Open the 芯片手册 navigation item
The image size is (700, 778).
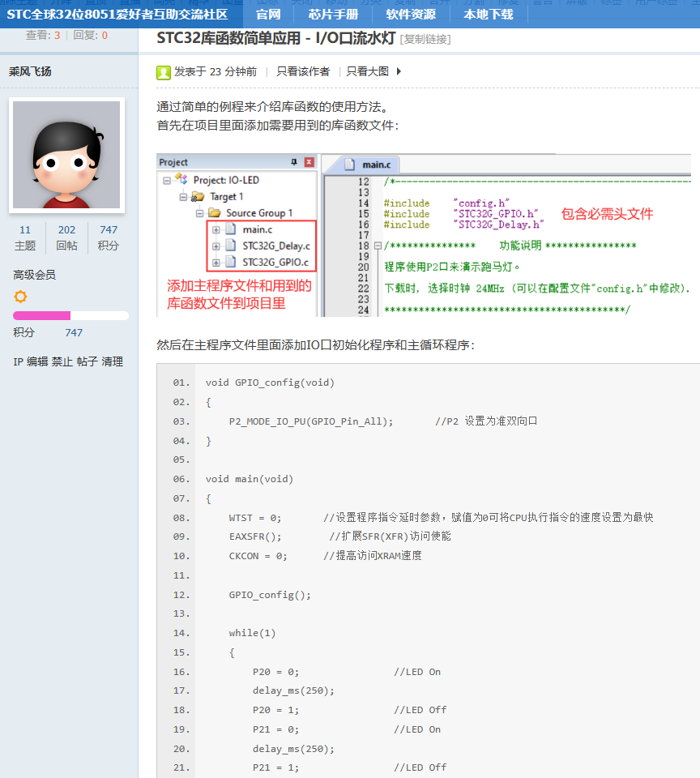[x=333, y=15]
